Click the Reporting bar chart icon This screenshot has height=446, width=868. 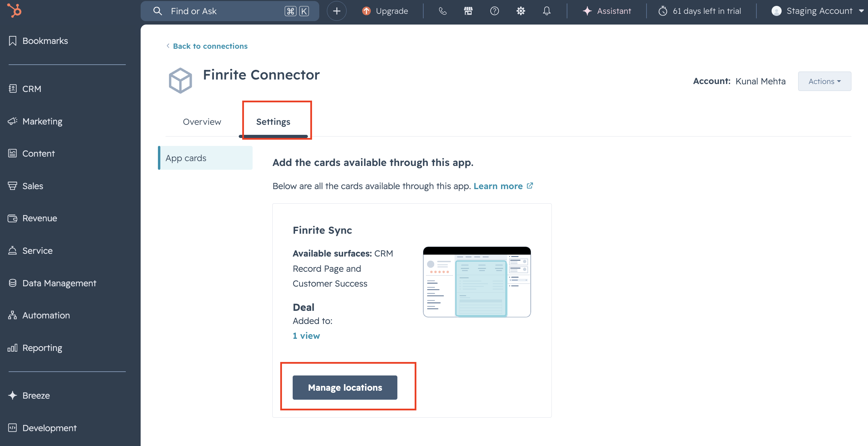[12, 348]
